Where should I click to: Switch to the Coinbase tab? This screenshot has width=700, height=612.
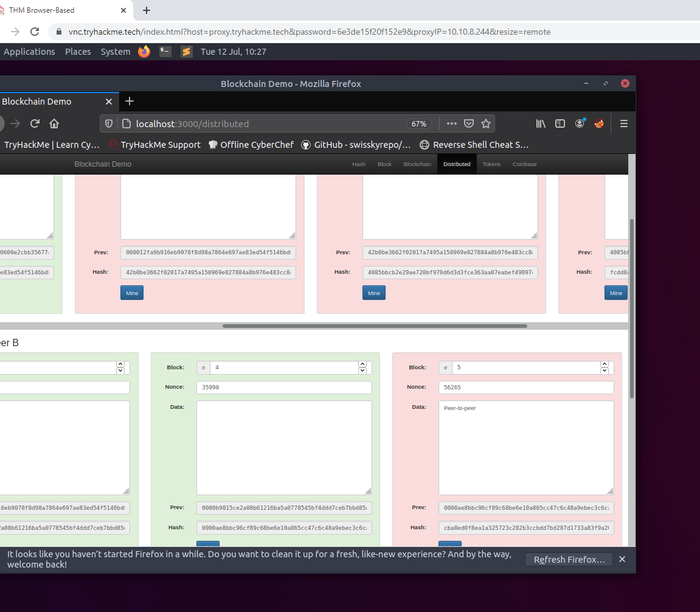point(525,164)
